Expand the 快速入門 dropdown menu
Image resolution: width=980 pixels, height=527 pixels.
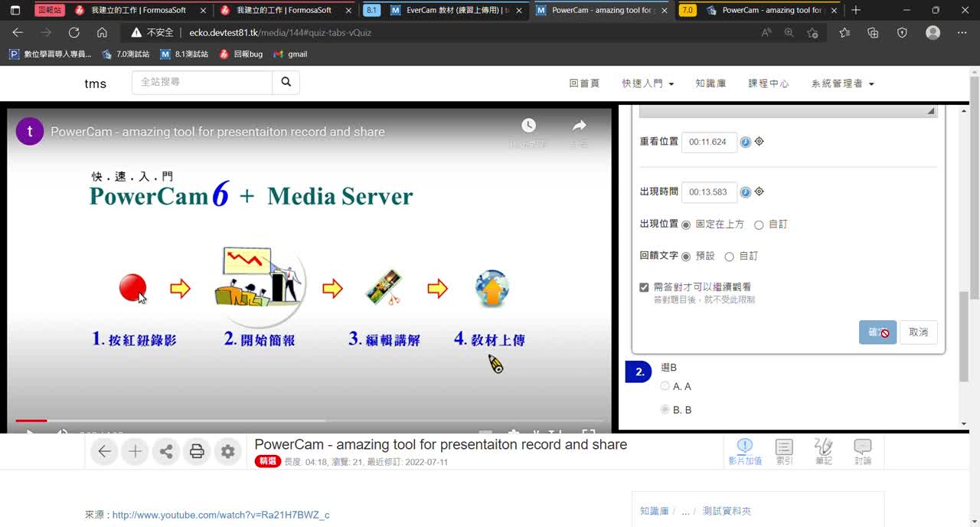648,83
